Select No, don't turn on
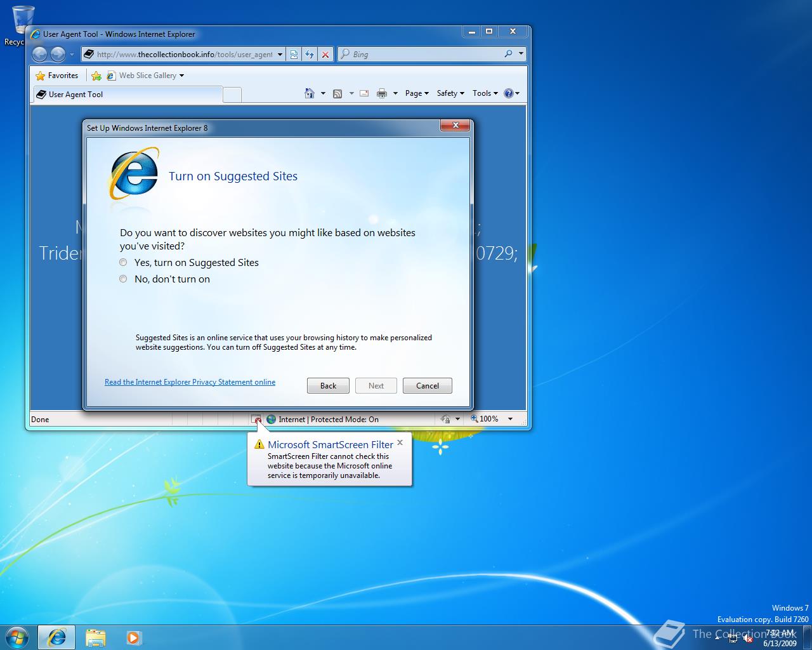This screenshot has width=812, height=650. (165, 279)
